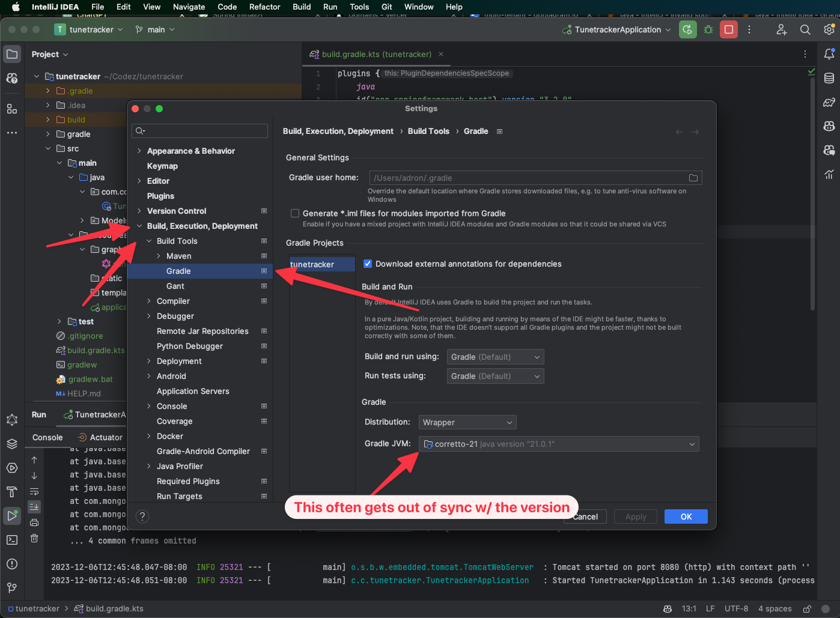Screen dimensions: 840x618
Task: Open Build and run using dropdown
Action: tap(496, 357)
